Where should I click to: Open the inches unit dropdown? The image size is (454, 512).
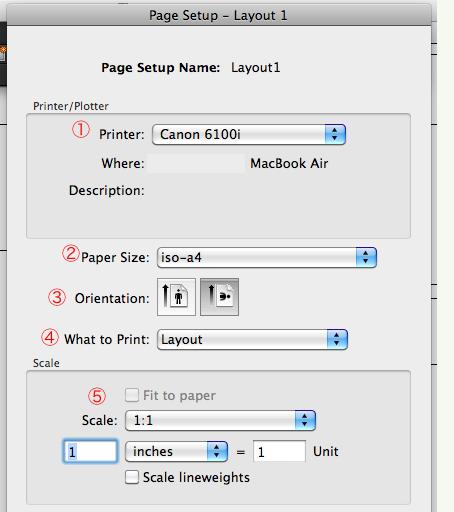(x=176, y=452)
